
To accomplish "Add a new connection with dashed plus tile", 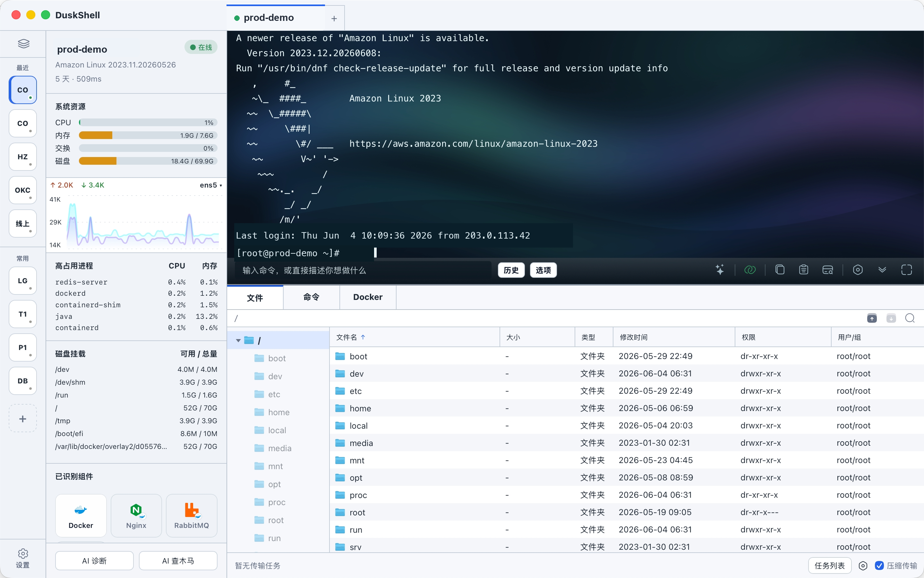I will (23, 419).
